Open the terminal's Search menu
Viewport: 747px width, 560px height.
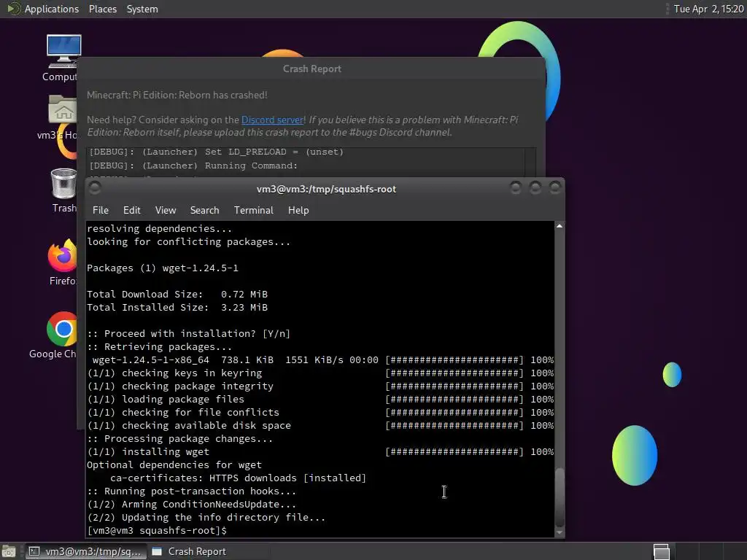(204, 210)
